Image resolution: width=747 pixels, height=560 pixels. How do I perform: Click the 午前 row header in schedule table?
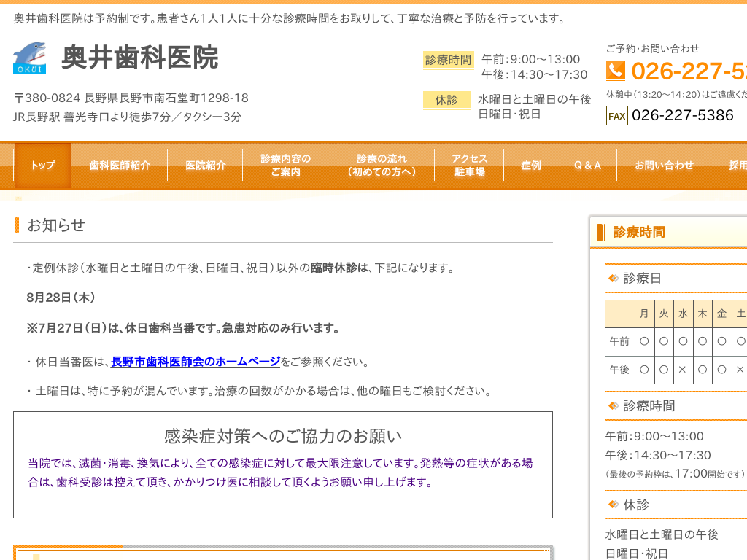click(x=619, y=341)
